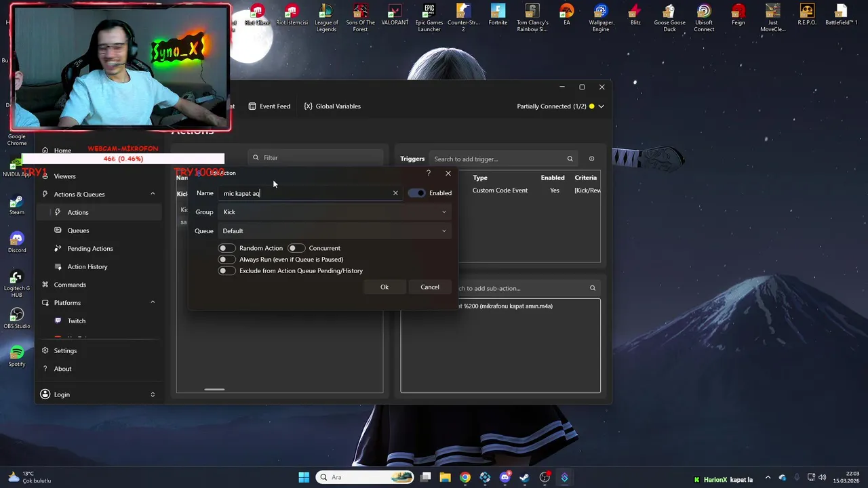Screen dimensions: 868x488
Task: Launch the Feign desktop shortcut
Action: (x=738, y=15)
